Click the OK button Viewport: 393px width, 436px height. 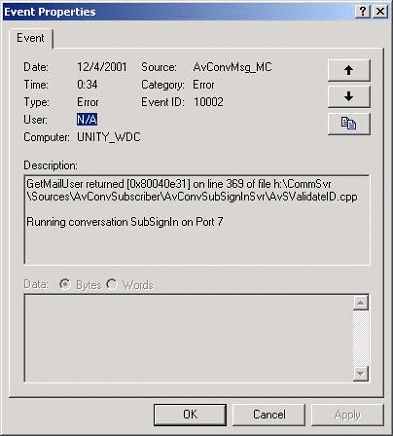click(x=190, y=414)
